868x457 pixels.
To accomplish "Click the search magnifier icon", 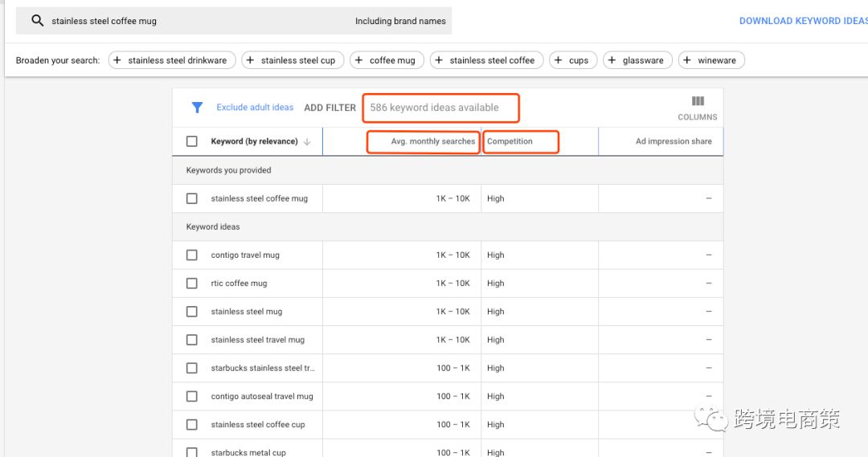I will tap(37, 21).
